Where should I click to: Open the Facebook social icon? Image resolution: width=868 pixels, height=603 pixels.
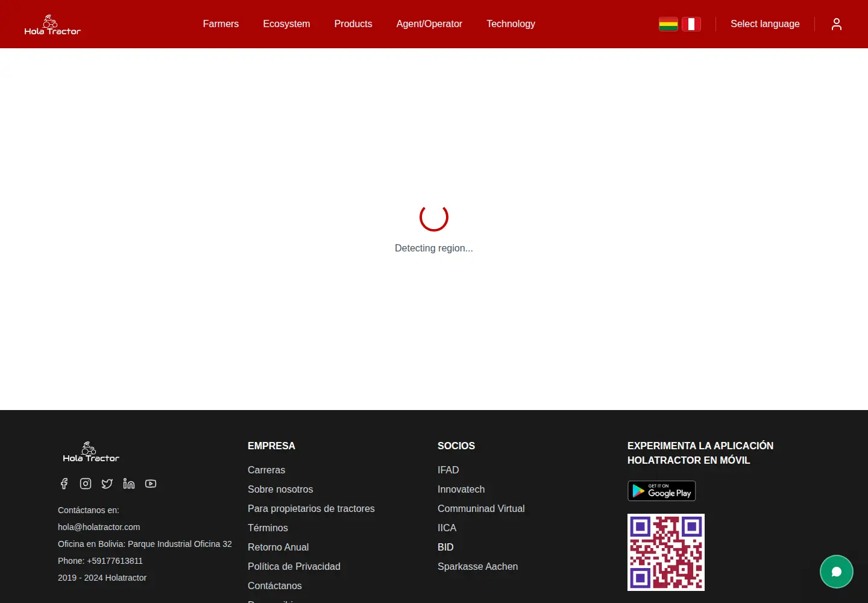point(64,484)
